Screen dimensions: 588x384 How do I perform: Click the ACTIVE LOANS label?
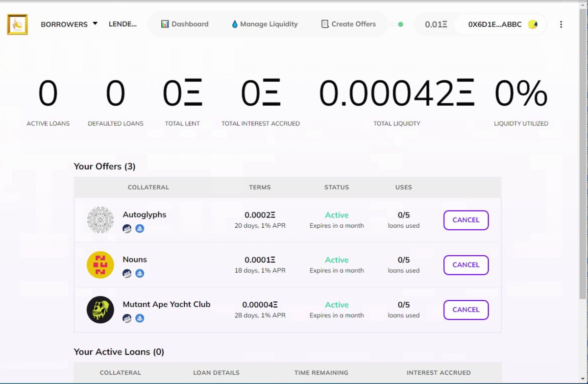(48, 123)
